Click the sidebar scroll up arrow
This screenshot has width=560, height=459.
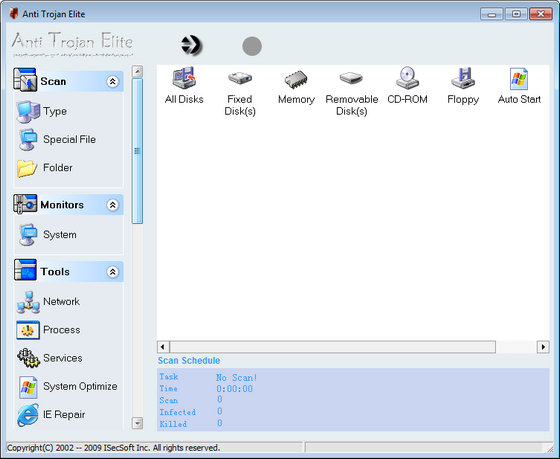pos(137,71)
